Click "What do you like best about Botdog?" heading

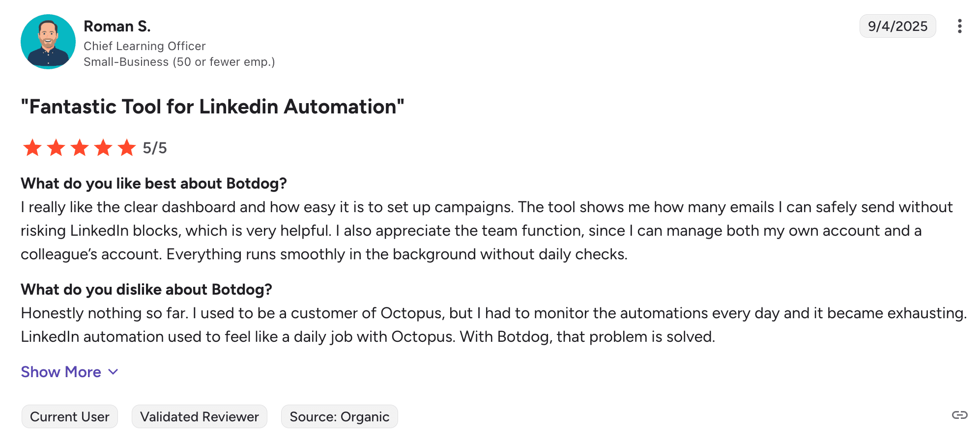(153, 183)
